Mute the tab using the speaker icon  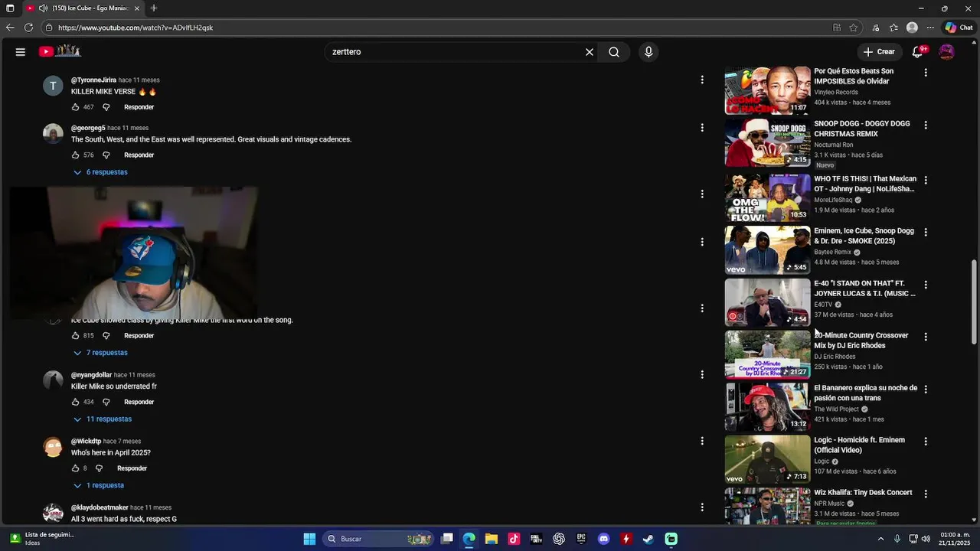44,8
